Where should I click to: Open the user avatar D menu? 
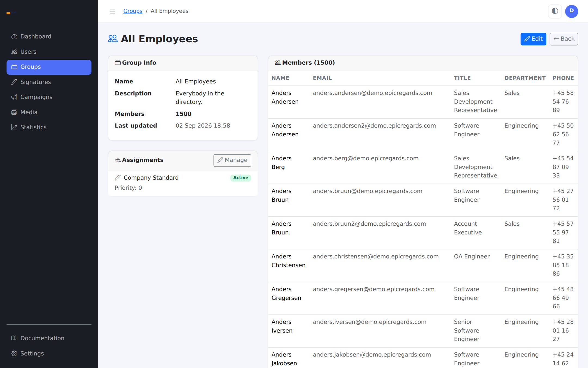click(571, 11)
